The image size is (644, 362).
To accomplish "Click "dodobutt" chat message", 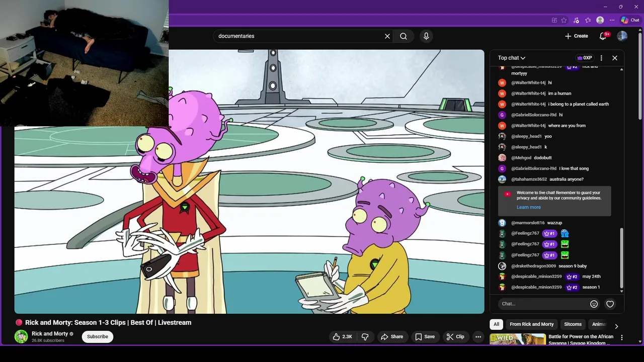I will click(543, 158).
